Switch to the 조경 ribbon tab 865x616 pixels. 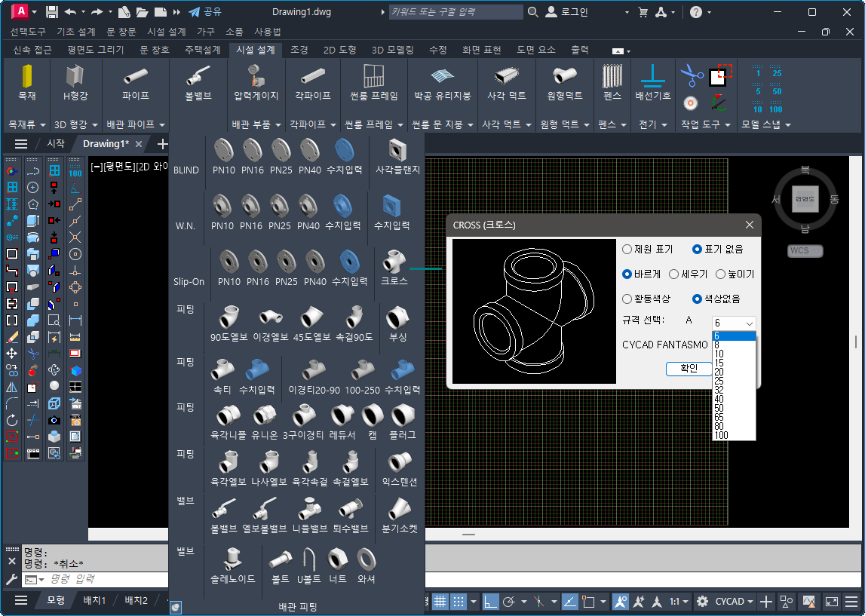click(x=299, y=50)
